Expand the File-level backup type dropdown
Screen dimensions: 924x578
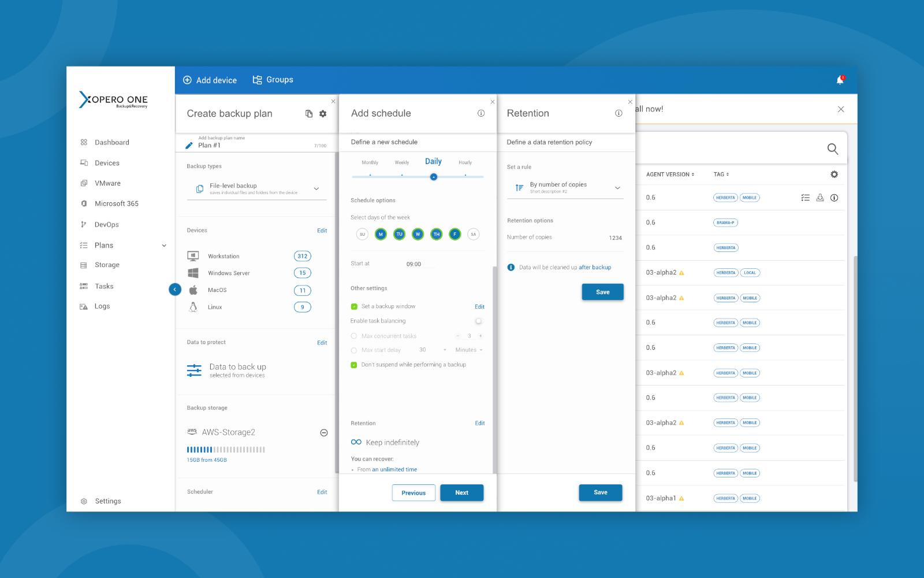(316, 188)
